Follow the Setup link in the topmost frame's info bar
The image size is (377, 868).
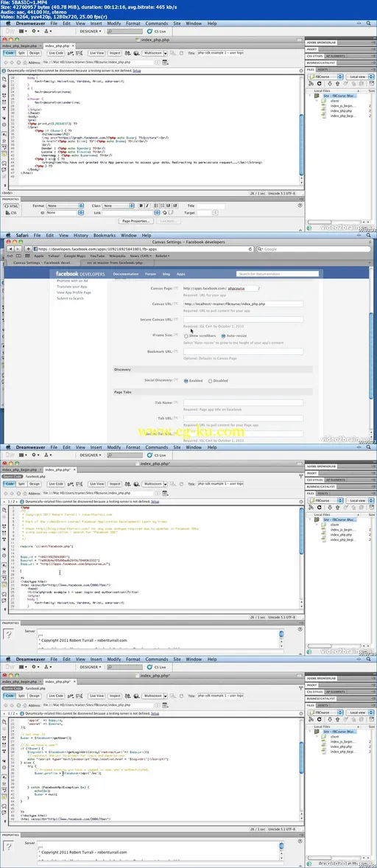136,71
